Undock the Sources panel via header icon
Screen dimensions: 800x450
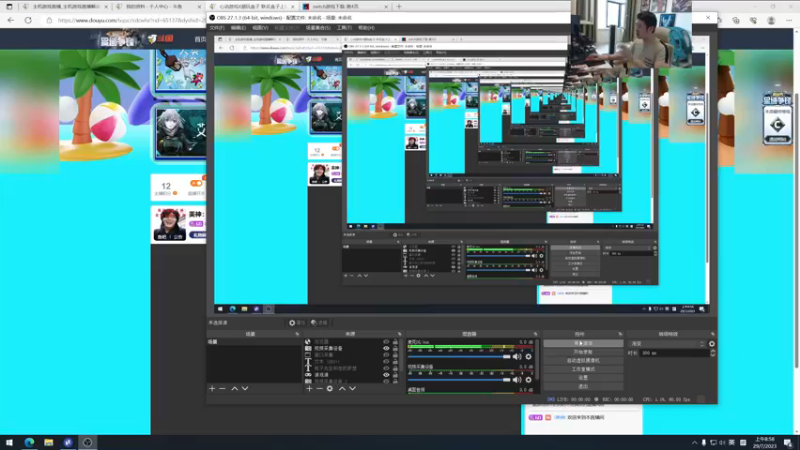click(x=399, y=334)
